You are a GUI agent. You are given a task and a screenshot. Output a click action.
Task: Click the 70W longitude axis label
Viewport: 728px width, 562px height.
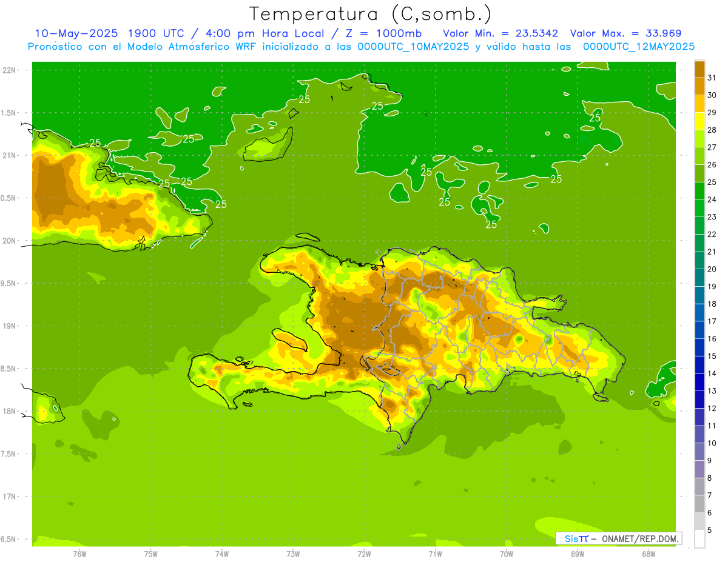tap(507, 554)
